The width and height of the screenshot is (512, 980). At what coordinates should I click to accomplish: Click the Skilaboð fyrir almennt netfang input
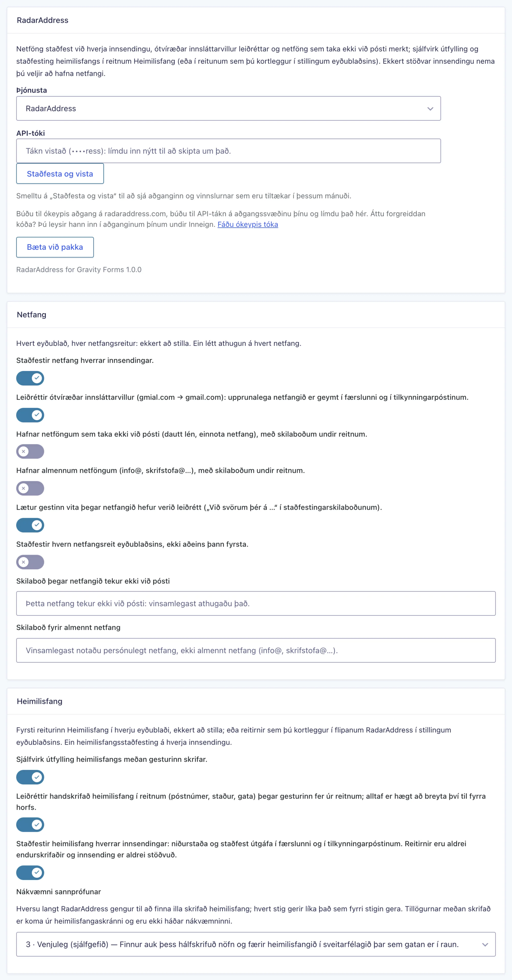click(x=256, y=650)
